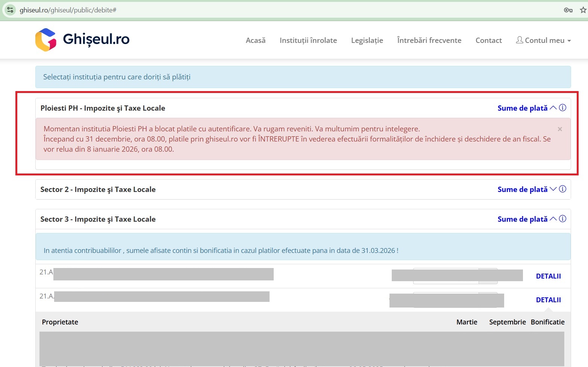This screenshot has width=588, height=367.
Task: Open the Legislație menu item
Action: 367,40
